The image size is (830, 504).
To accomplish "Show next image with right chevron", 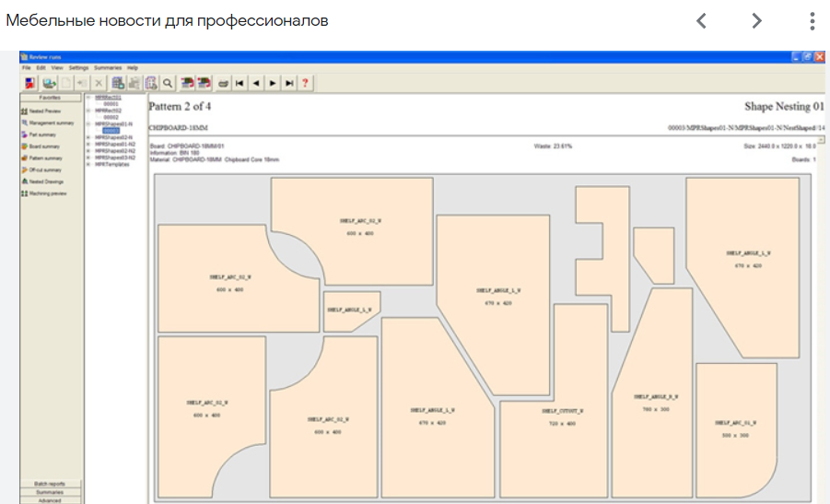I will (x=757, y=20).
